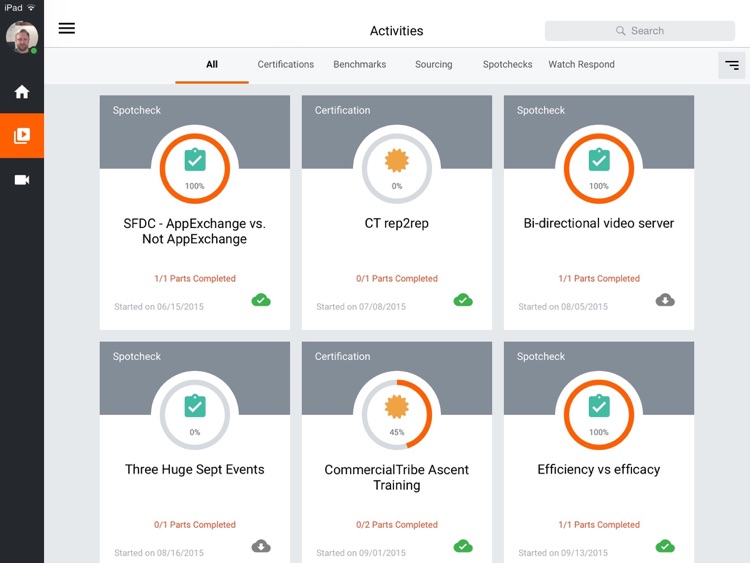Click 0% label on CT rep2rep
Image resolution: width=750 pixels, height=563 pixels.
click(x=397, y=186)
